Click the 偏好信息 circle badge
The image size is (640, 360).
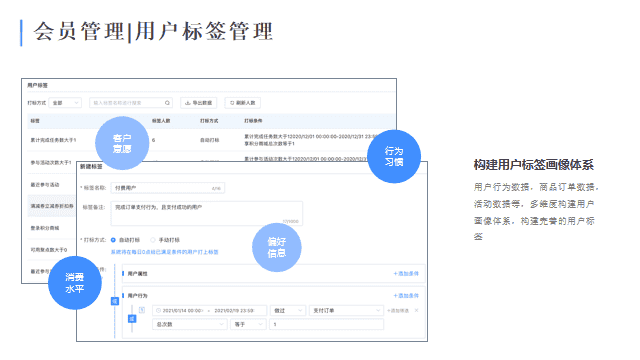(x=277, y=247)
